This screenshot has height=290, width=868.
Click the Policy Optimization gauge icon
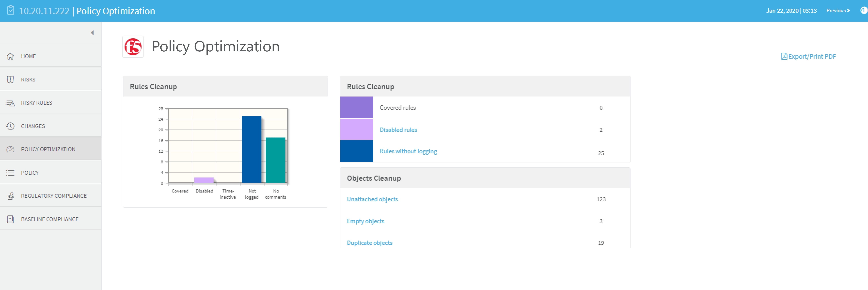[x=11, y=149]
